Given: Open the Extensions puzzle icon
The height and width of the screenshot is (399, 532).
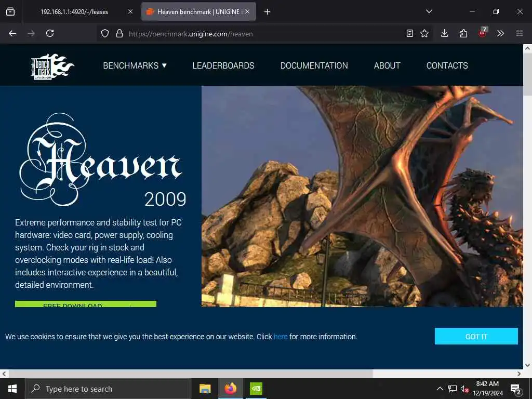Looking at the screenshot, I should pyautogui.click(x=463, y=33).
